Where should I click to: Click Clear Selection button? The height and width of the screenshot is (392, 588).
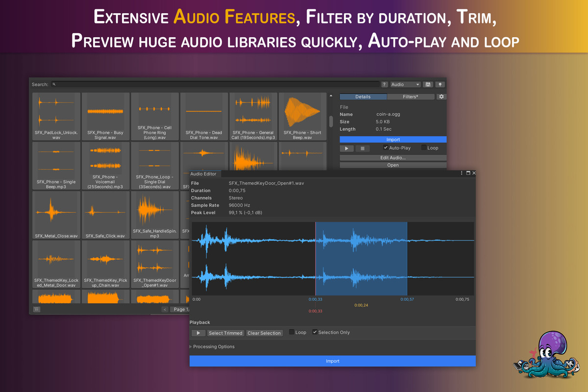point(264,333)
